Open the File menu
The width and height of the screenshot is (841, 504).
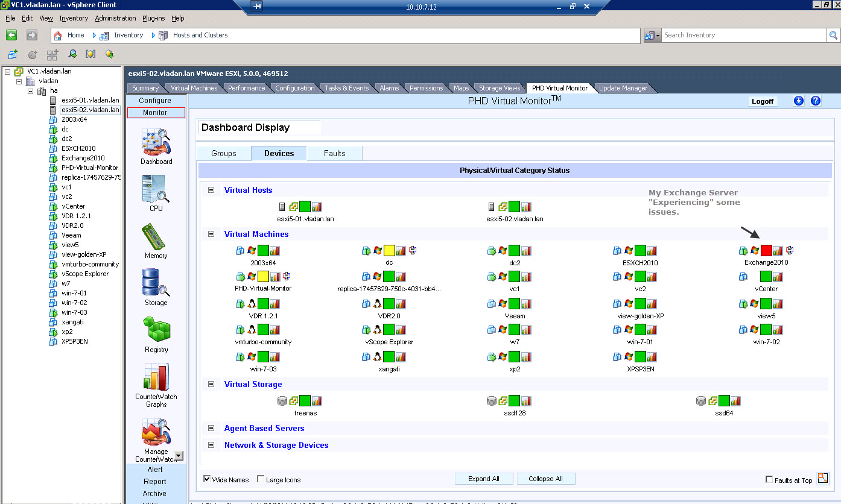10,18
